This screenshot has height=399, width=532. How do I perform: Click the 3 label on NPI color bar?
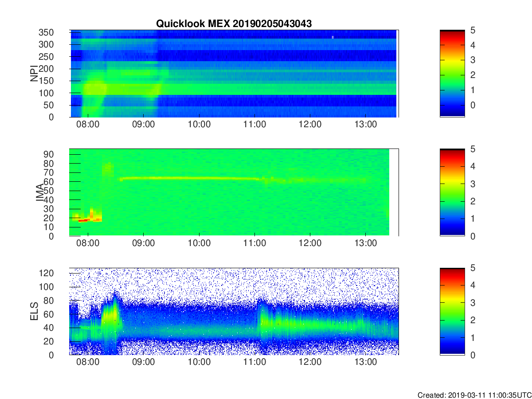[473, 60]
